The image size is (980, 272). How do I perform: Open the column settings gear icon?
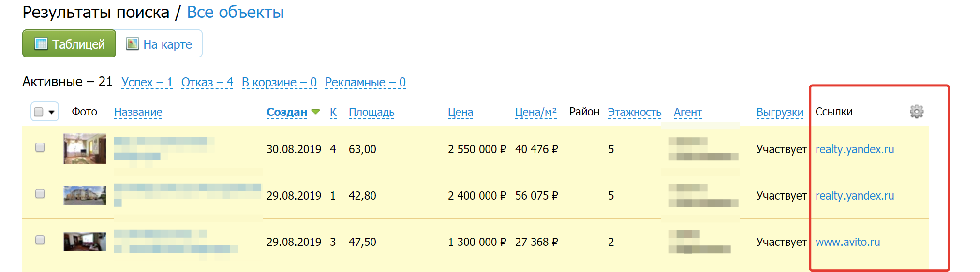point(916,112)
